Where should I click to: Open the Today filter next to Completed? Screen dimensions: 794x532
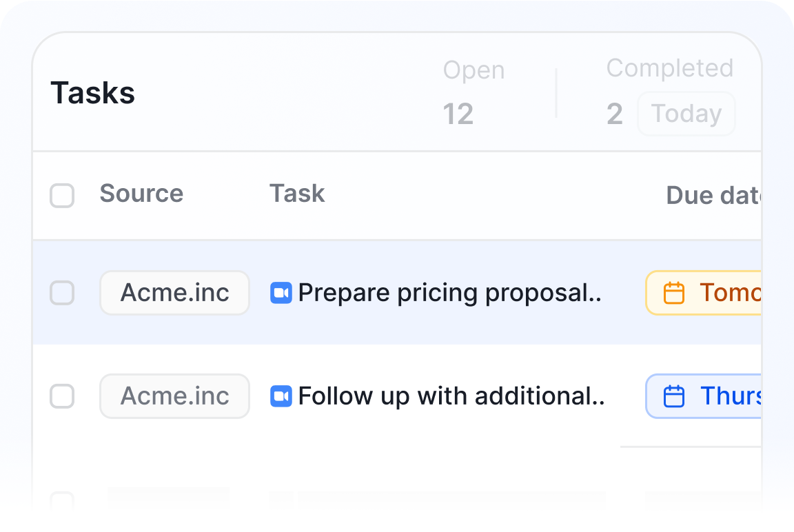[686, 114]
